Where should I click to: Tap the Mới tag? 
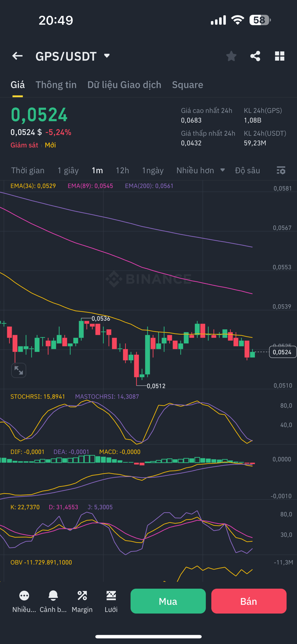50,145
